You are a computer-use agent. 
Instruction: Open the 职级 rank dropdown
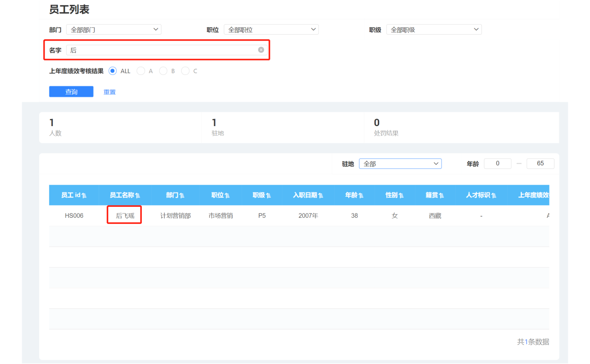coord(434,29)
